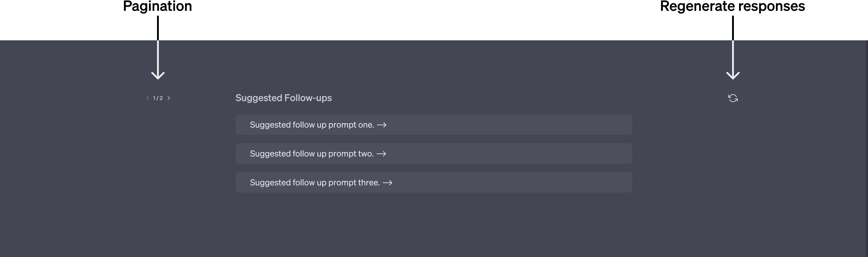The height and width of the screenshot is (257, 868).
Task: Click the number 1 in the page counter
Action: (154, 98)
